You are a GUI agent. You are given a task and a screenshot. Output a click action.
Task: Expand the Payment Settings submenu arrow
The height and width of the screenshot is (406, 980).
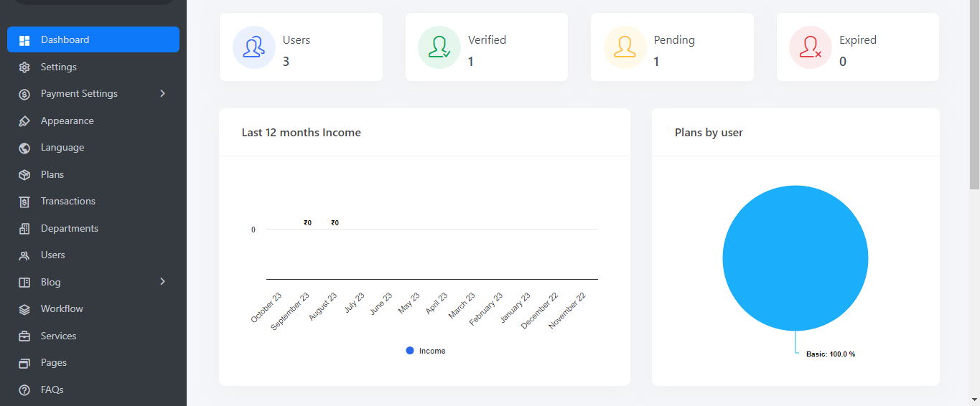click(x=163, y=94)
